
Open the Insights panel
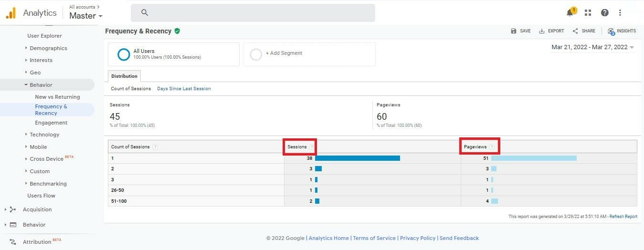click(x=622, y=31)
